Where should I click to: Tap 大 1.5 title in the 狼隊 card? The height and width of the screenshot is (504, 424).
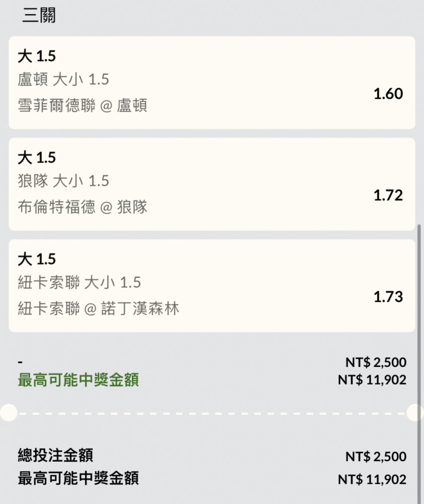pyautogui.click(x=37, y=158)
